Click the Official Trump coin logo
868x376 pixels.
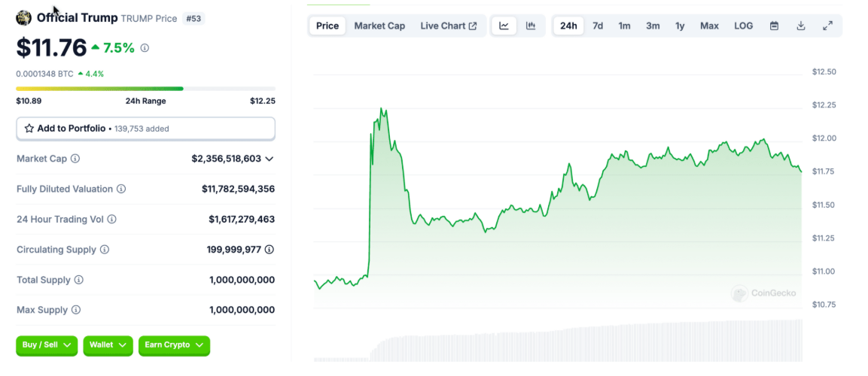24,18
